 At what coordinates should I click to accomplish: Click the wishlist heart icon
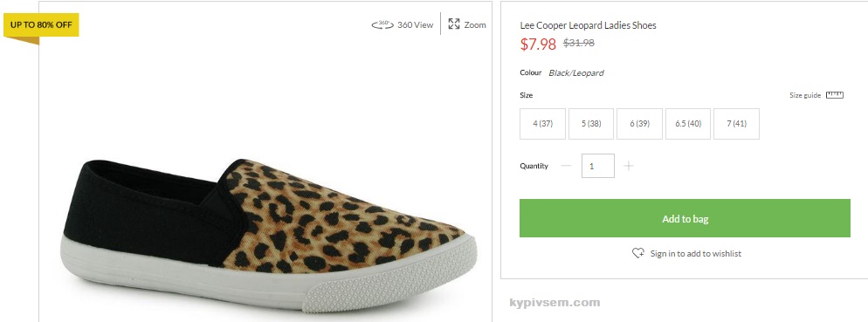click(637, 253)
